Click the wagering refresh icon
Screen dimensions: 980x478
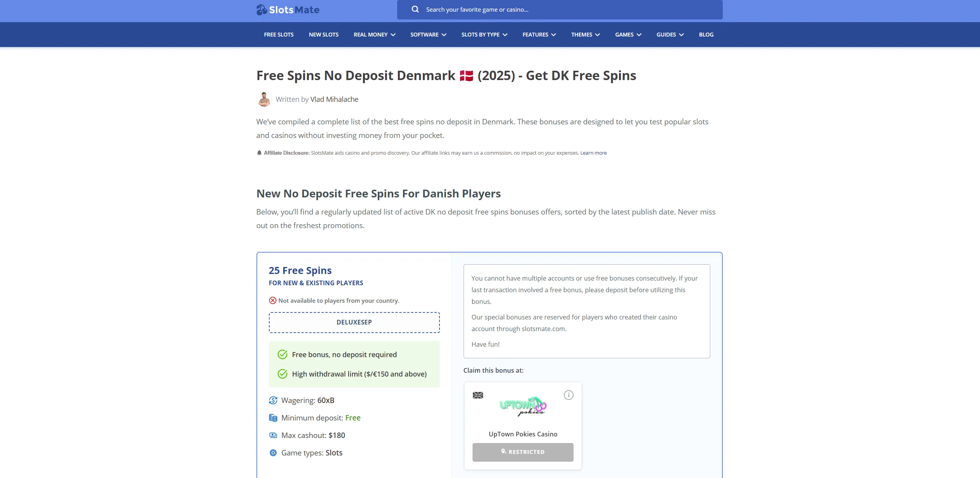coord(273,400)
